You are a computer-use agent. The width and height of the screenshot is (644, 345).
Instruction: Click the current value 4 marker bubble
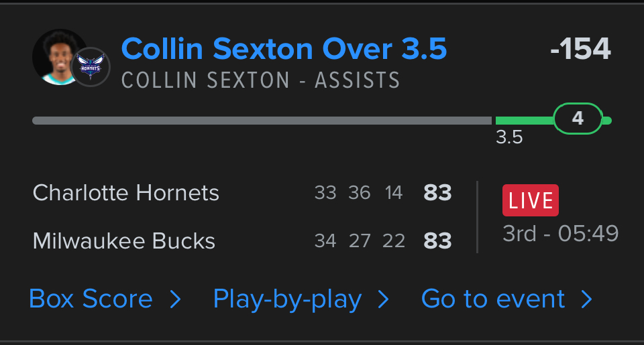click(x=578, y=119)
